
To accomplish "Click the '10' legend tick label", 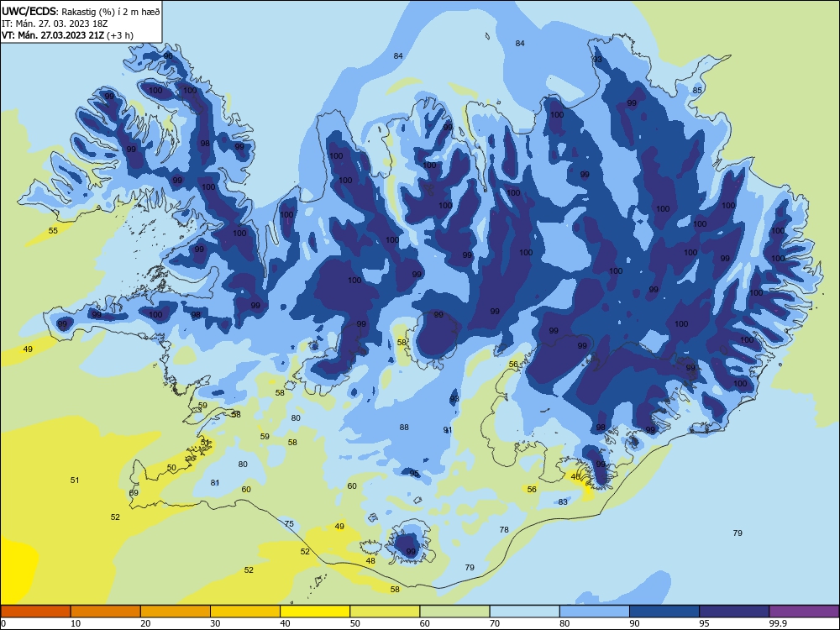I will point(76,623).
